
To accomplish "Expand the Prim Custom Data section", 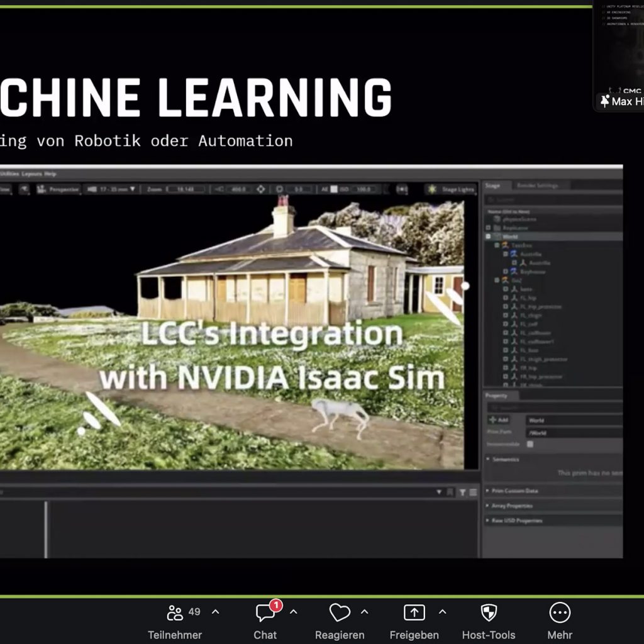I will click(x=488, y=491).
